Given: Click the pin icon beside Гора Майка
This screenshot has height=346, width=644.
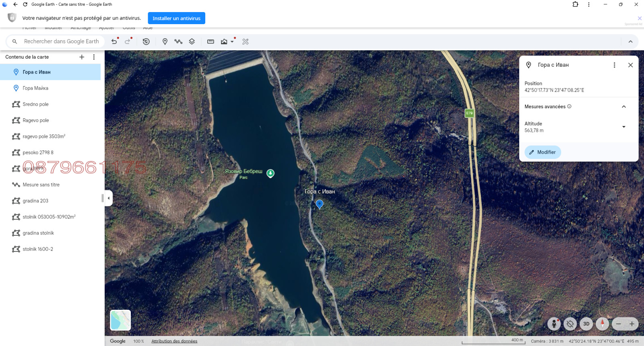Looking at the screenshot, I should [x=16, y=88].
